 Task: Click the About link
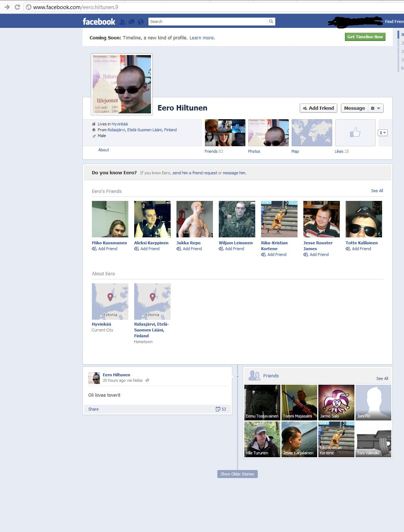coord(104,150)
